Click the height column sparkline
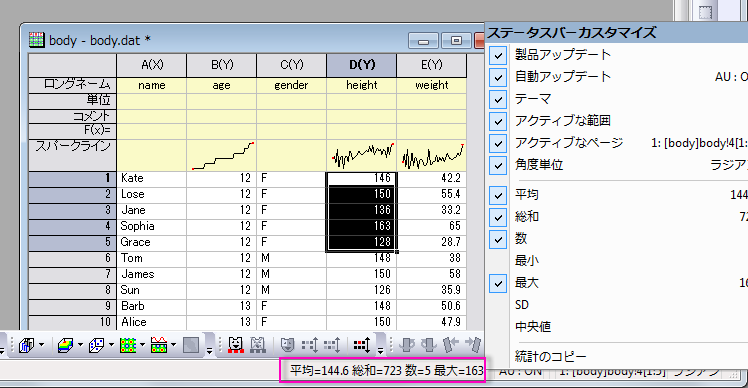Viewport: 748px width, 388px height. tap(362, 156)
